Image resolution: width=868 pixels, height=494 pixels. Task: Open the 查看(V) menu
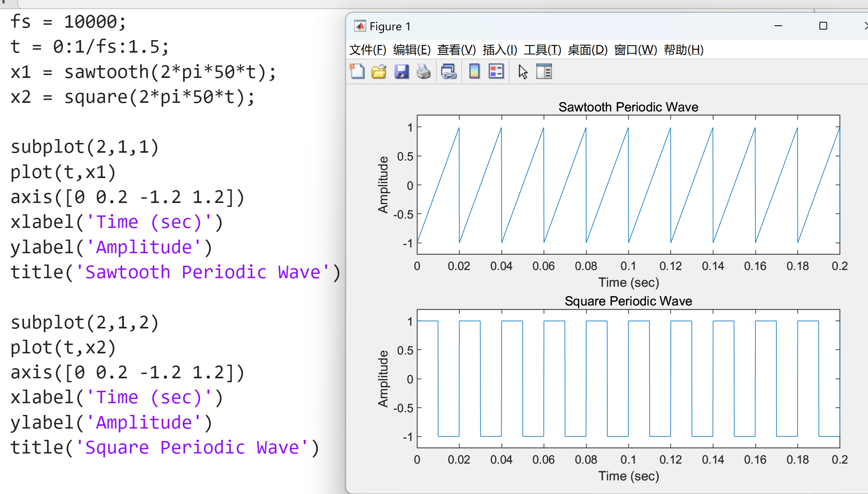coord(456,50)
